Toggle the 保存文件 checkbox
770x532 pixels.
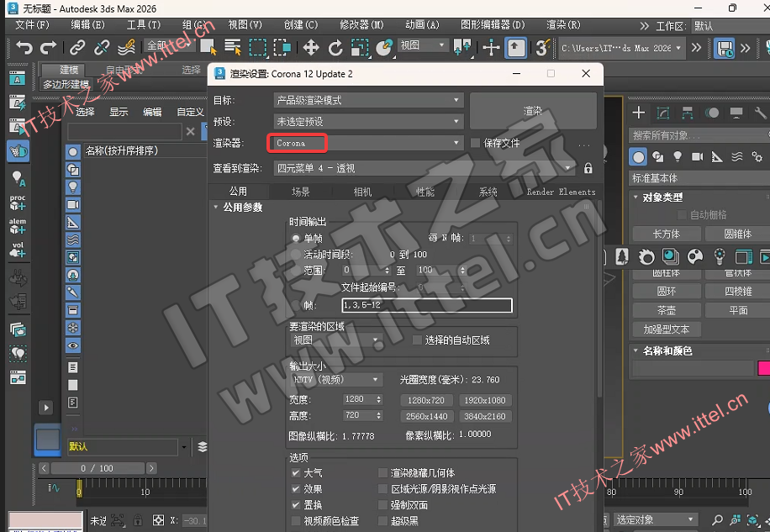tap(475, 143)
